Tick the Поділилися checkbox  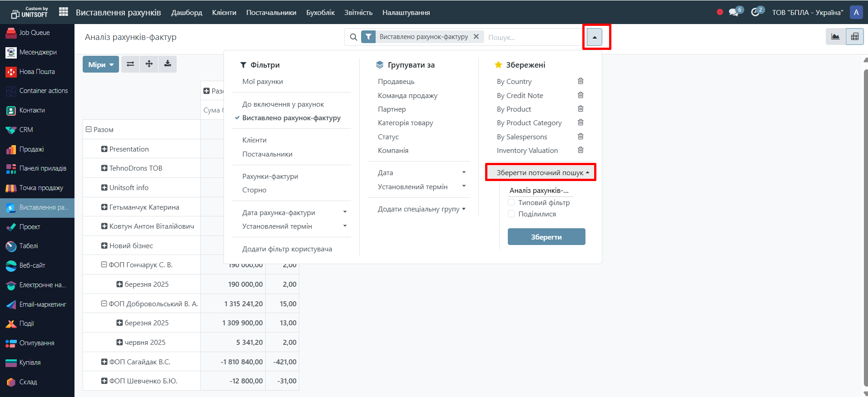tap(511, 214)
